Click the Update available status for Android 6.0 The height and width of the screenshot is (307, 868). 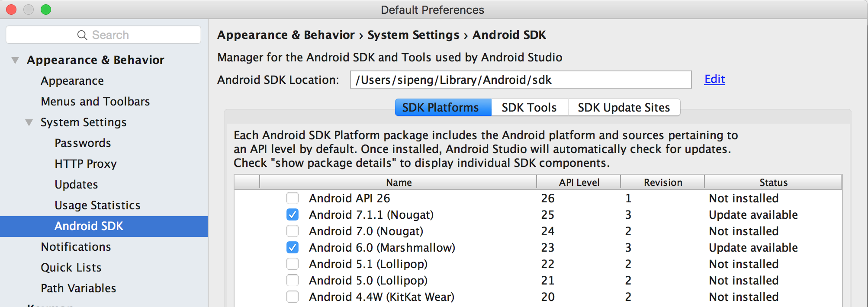pyautogui.click(x=753, y=248)
